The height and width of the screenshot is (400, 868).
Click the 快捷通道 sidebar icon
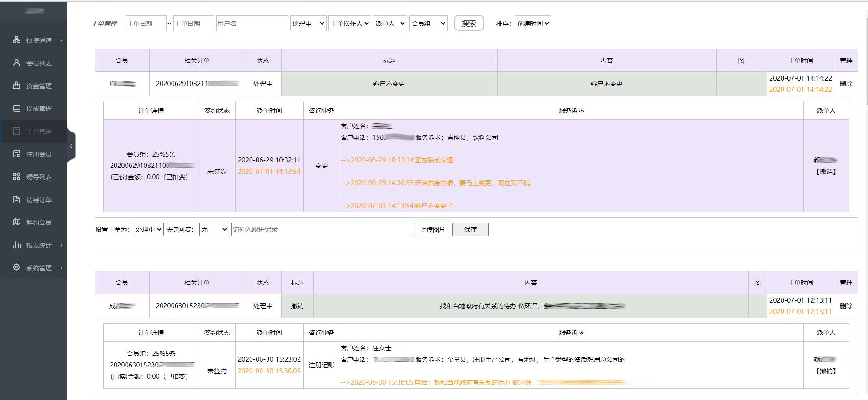(x=16, y=40)
